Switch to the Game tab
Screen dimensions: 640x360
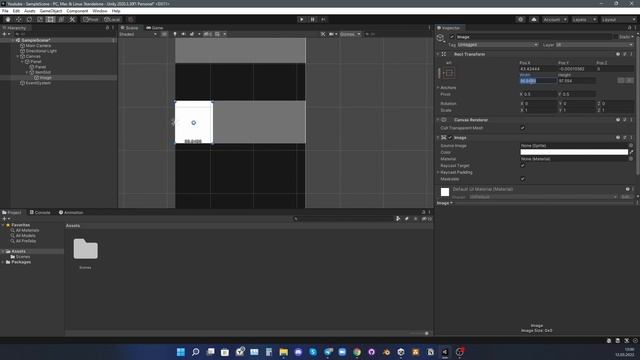[155, 28]
